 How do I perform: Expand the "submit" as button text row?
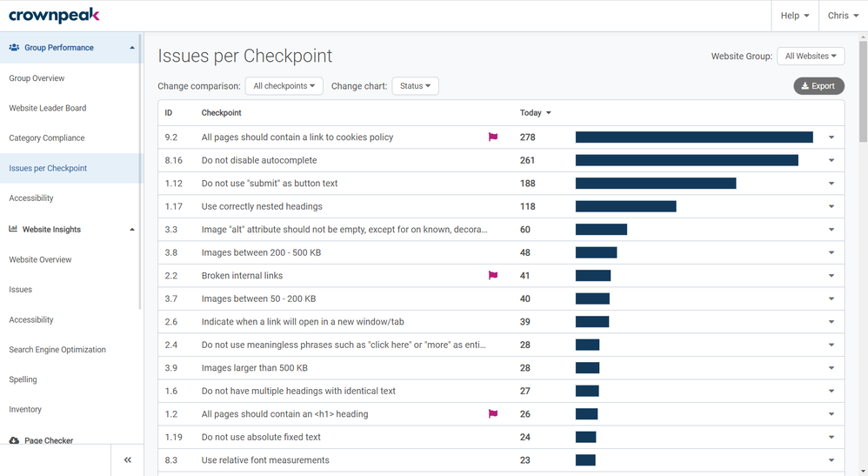pos(831,184)
